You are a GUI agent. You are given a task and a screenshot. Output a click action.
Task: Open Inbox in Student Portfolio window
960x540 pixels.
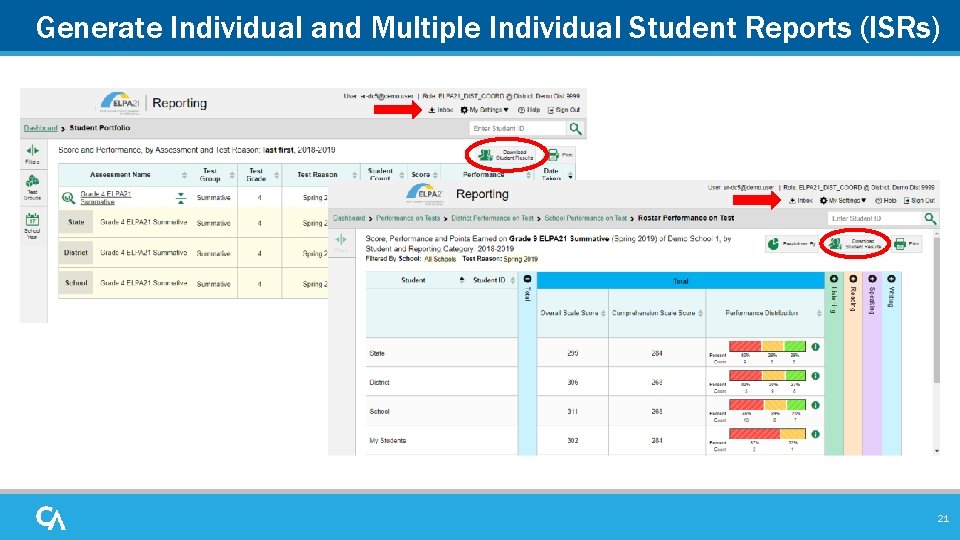pos(441,110)
